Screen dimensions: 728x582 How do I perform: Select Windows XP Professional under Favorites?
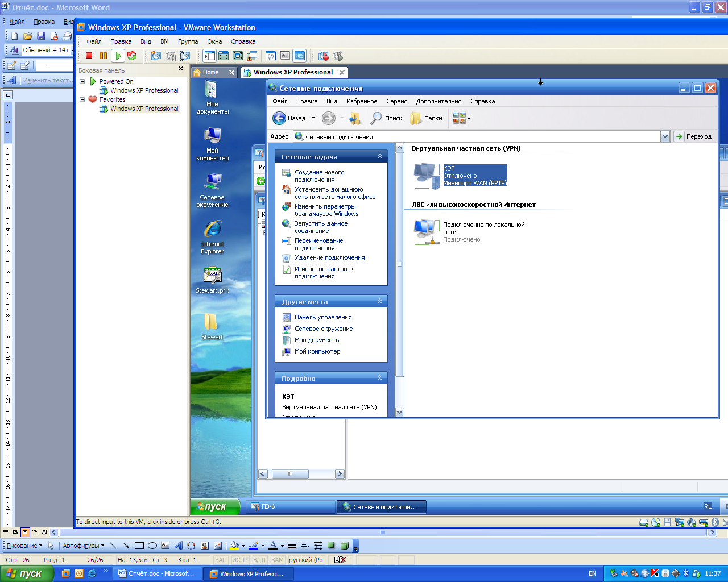tap(144, 109)
